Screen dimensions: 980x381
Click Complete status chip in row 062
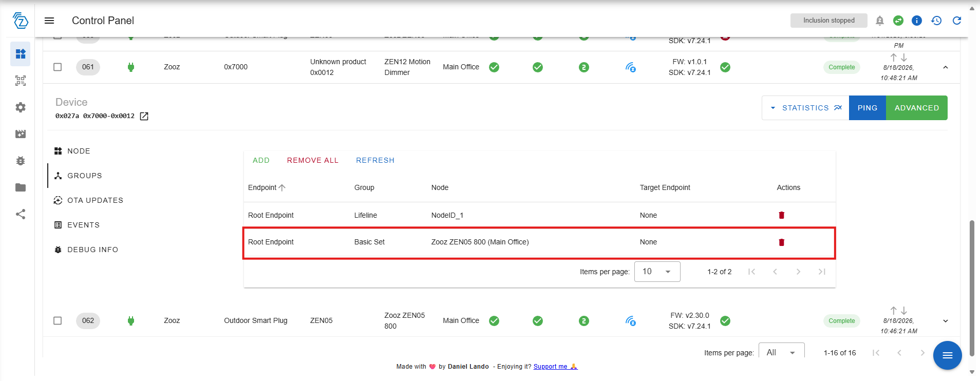tap(842, 321)
